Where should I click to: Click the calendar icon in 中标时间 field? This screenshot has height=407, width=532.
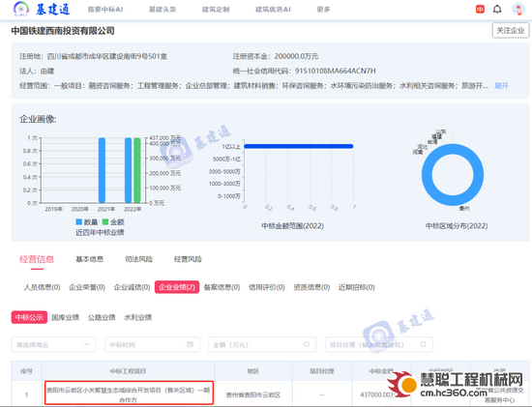(x=190, y=344)
